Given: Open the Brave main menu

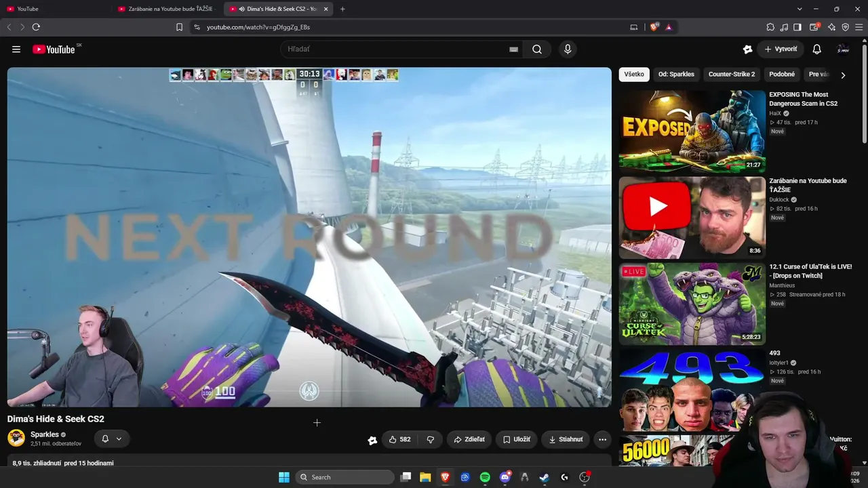Looking at the screenshot, I should click(x=859, y=27).
